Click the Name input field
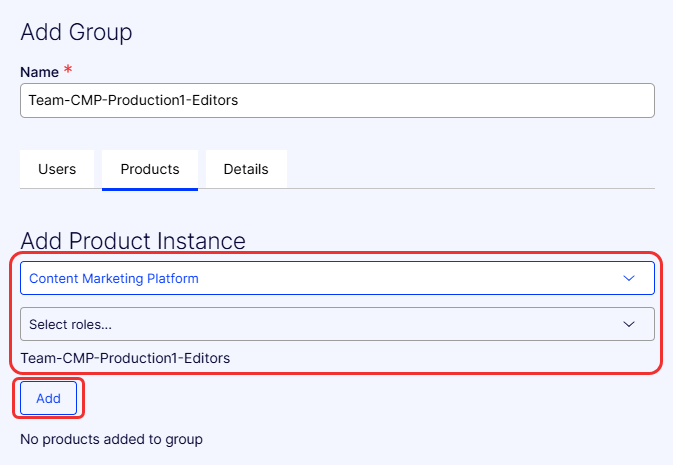Viewport: 673px width, 465px height. [337, 100]
